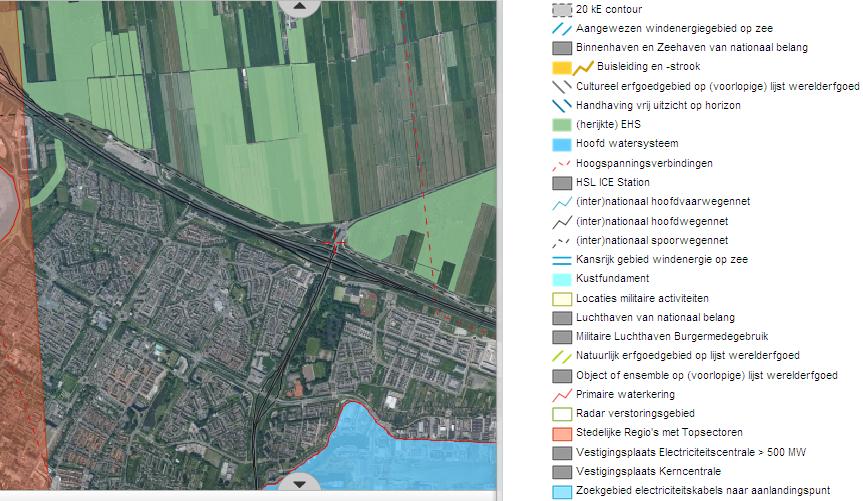863x501 pixels.
Task: Select 'Vestigingsplaats Kerncentrale' legend text
Action: coord(648,471)
